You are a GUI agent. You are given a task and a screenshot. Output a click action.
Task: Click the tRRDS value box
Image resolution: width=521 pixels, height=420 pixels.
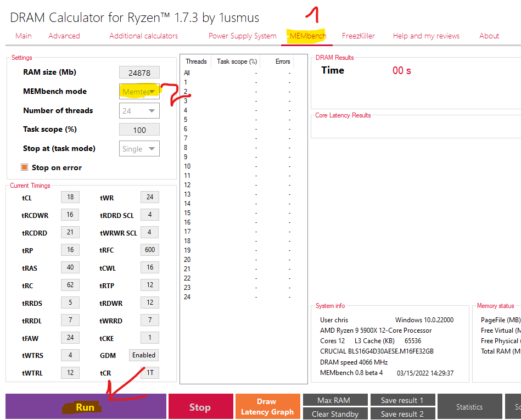coord(70,303)
